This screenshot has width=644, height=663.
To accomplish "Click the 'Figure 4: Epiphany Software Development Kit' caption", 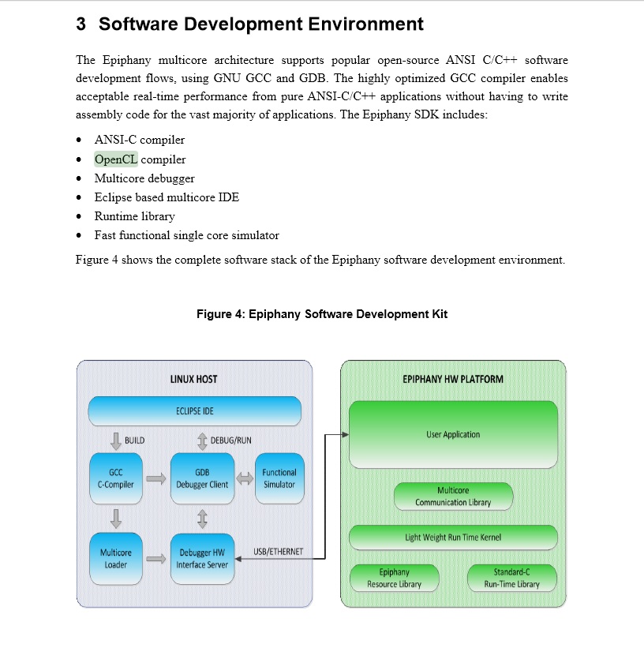I will click(322, 314).
